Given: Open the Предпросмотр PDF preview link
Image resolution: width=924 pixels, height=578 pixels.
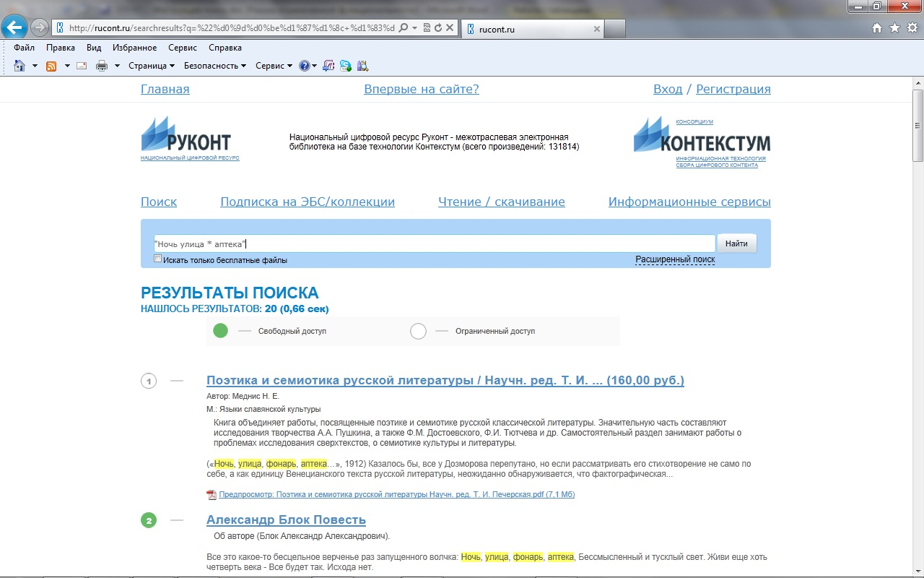Looking at the screenshot, I should [x=396, y=495].
